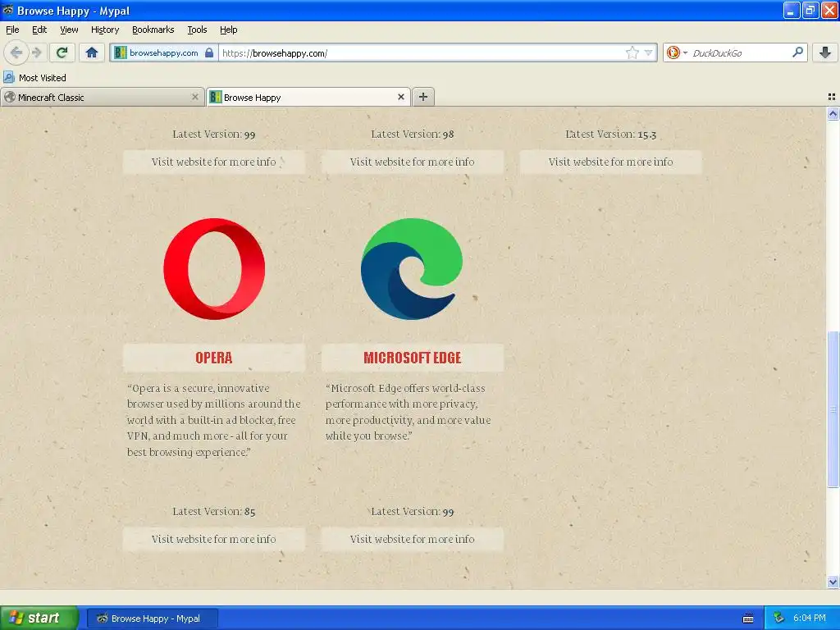Click the scrollbar down arrow

click(833, 582)
